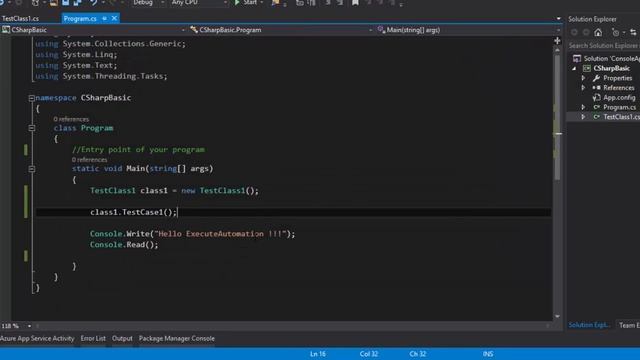The image size is (640, 360).
Task: Click the Open File folder icon
Action: 53,2
